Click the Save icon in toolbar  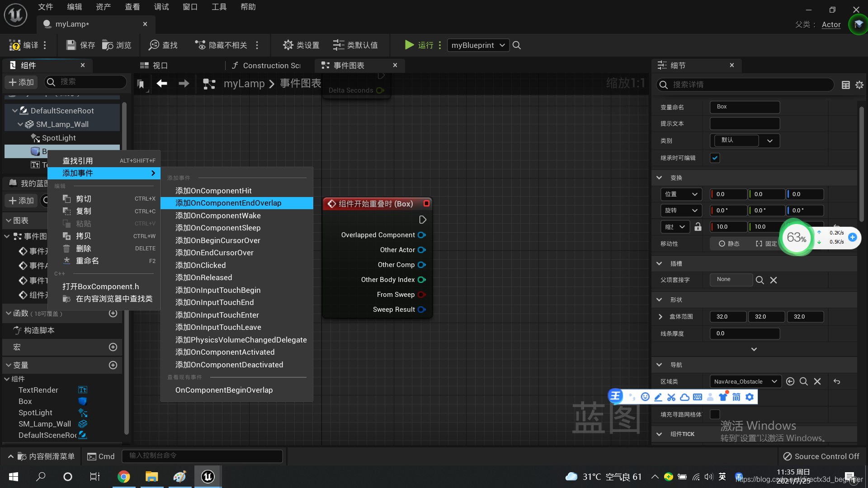(x=71, y=45)
